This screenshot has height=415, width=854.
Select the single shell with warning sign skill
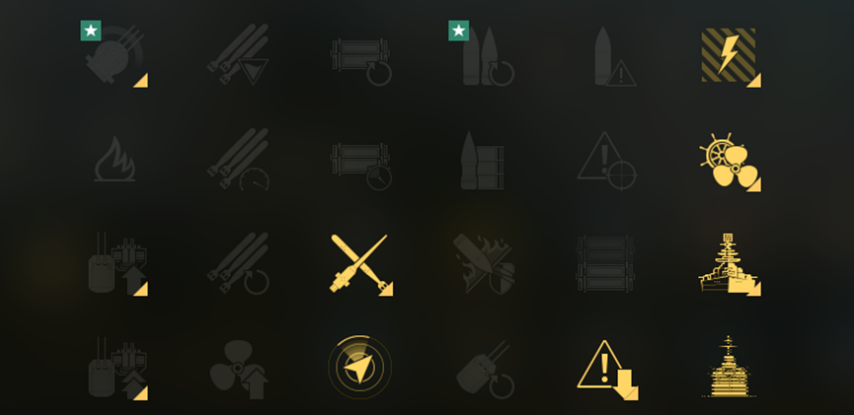pos(615,57)
